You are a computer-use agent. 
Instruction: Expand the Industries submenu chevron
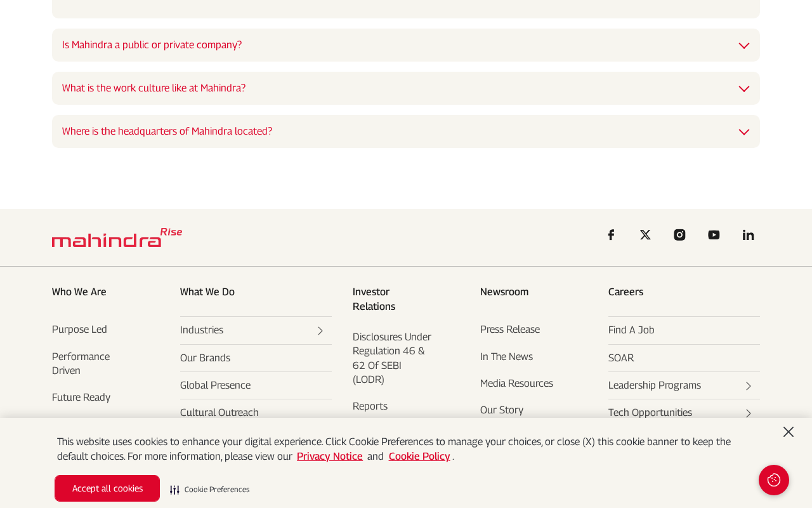[x=320, y=331]
